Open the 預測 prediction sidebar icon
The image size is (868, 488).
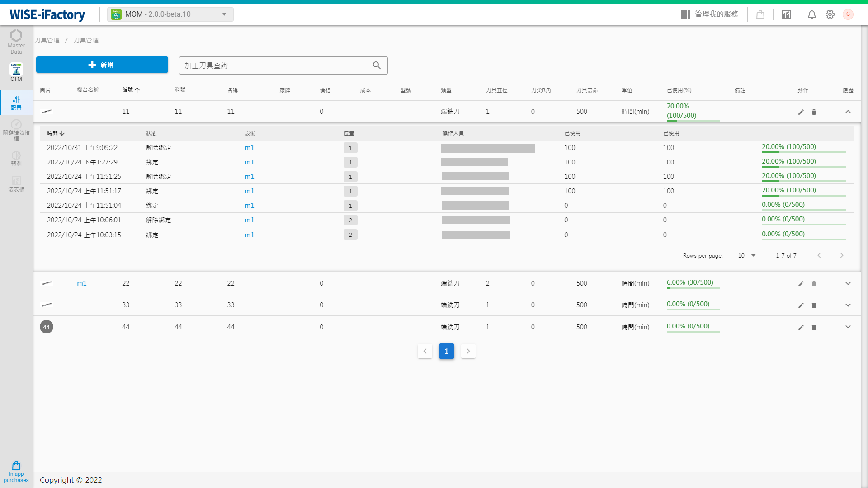coord(16,159)
